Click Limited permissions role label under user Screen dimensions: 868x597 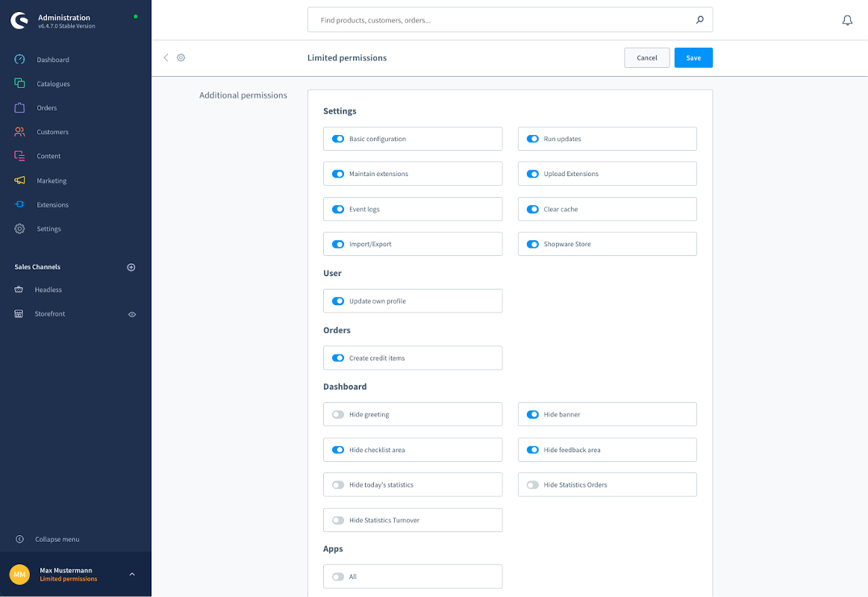point(68,579)
